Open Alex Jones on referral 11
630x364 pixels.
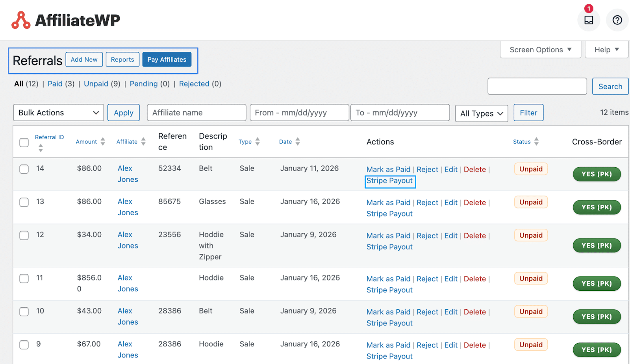point(128,283)
